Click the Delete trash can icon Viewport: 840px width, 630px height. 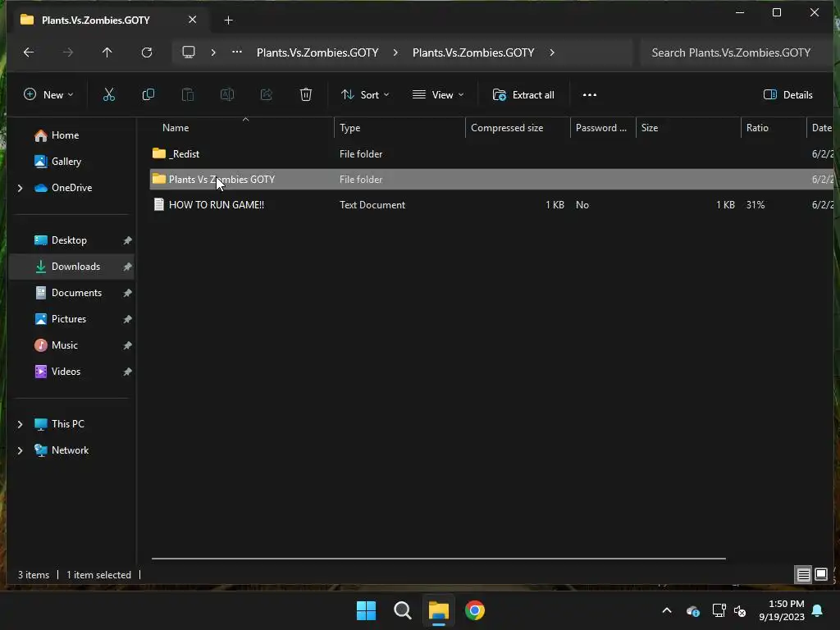[x=306, y=95]
